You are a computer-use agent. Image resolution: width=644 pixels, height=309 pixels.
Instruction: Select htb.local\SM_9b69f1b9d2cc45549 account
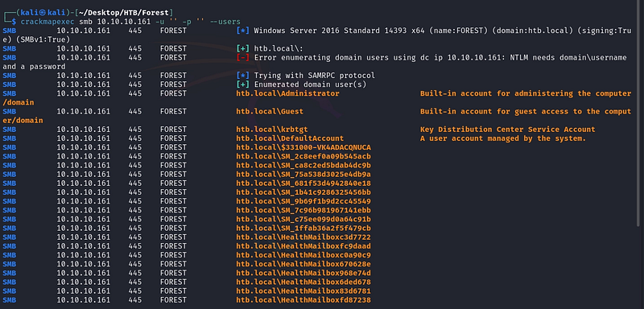coord(303,201)
